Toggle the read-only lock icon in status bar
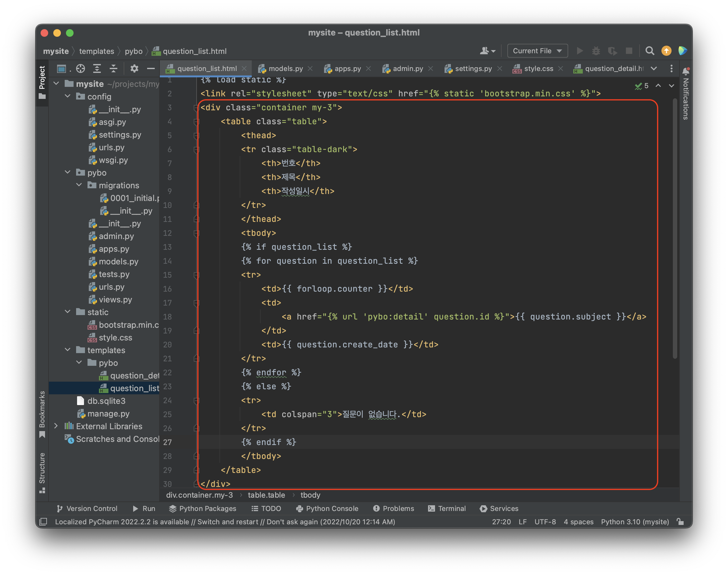The width and height of the screenshot is (728, 575). click(680, 522)
